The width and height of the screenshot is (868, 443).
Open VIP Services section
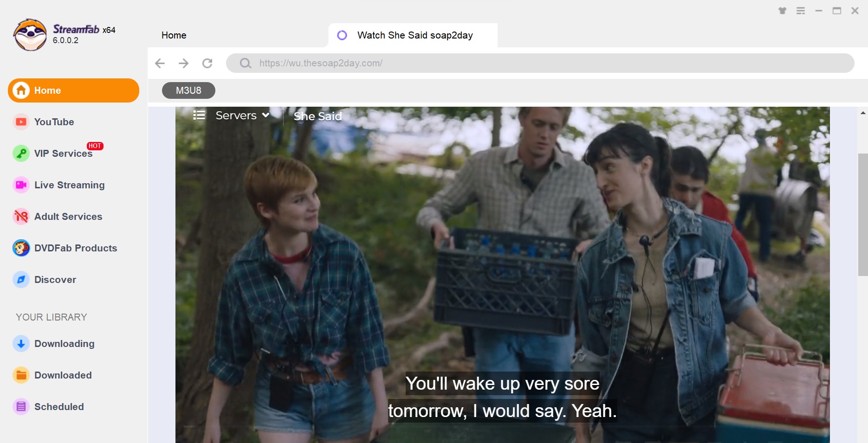click(63, 154)
